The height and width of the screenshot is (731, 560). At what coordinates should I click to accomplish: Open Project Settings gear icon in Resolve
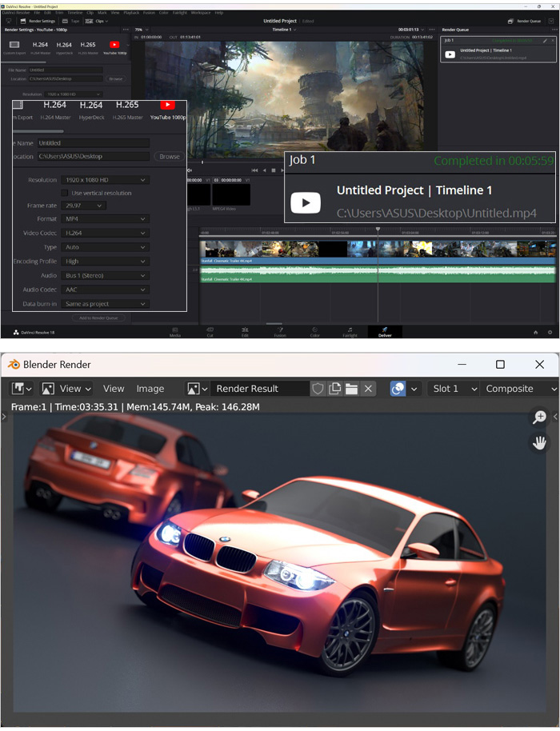tap(550, 332)
